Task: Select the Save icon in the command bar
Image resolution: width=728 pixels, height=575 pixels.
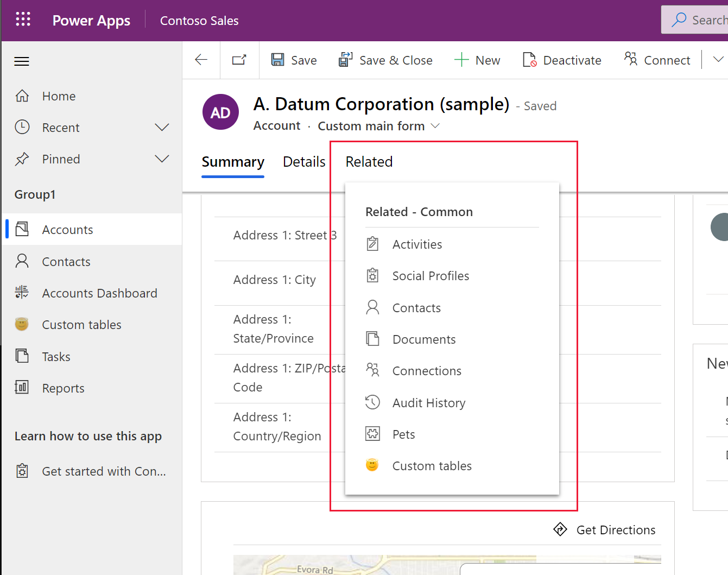Action: (x=278, y=60)
